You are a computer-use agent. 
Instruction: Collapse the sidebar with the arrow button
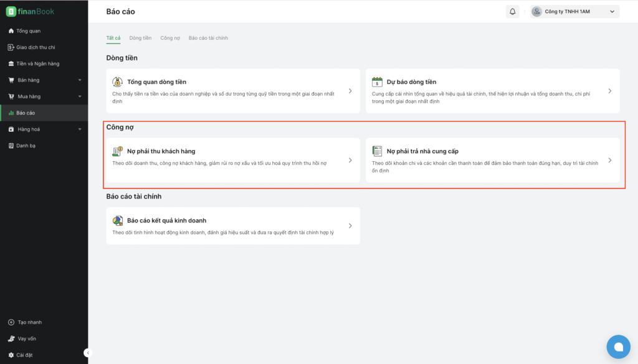(88, 353)
